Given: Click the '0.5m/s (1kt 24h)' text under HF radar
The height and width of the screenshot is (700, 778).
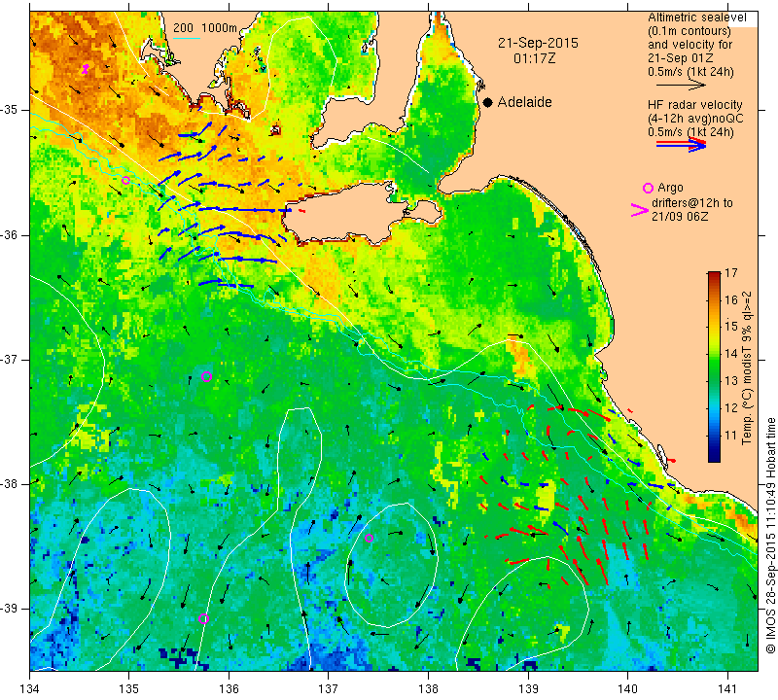Looking at the screenshot, I should [x=690, y=132].
